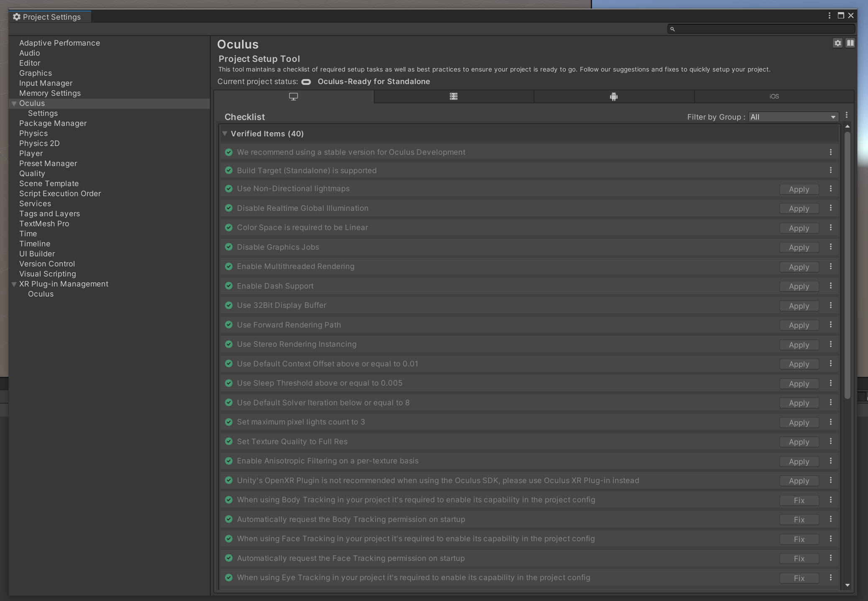Click green check beside Set Texture Quality
The width and height of the screenshot is (868, 601).
click(x=229, y=442)
